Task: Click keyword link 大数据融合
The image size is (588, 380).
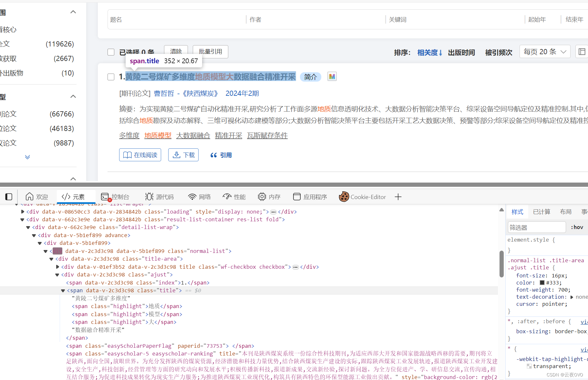Action: 193,135
